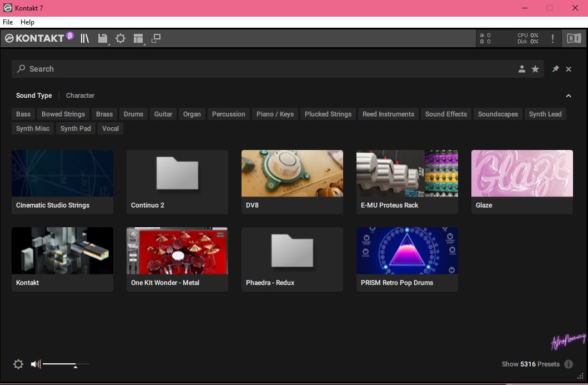Toggle the favorites star filter

(535, 69)
